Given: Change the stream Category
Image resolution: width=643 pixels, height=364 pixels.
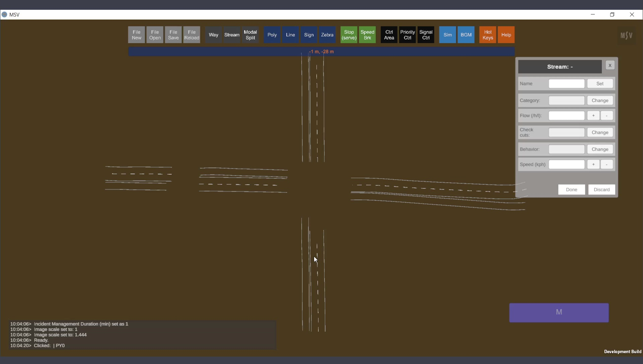Looking at the screenshot, I should 600,100.
